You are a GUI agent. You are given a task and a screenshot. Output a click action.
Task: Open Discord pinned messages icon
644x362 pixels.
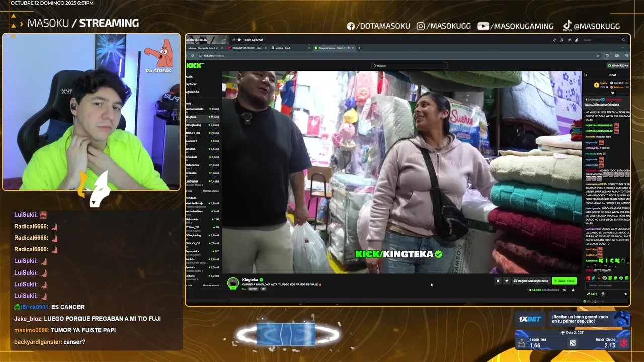point(569,40)
